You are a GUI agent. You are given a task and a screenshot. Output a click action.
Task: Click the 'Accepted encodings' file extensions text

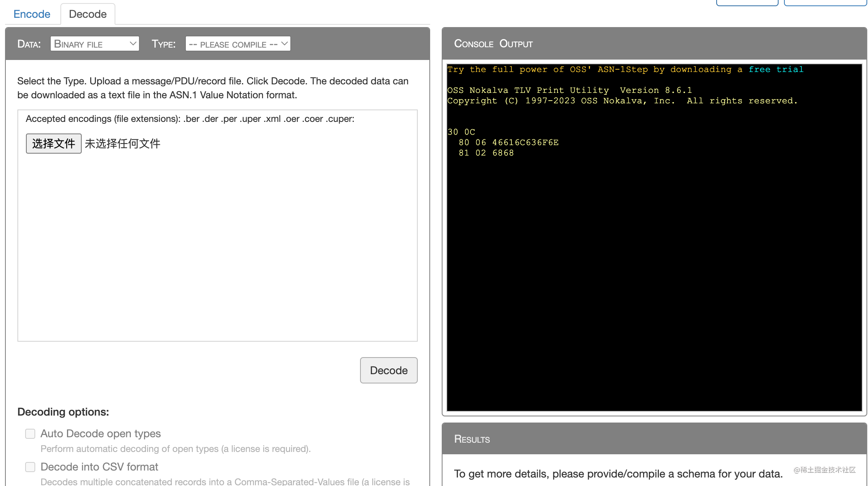click(x=190, y=119)
